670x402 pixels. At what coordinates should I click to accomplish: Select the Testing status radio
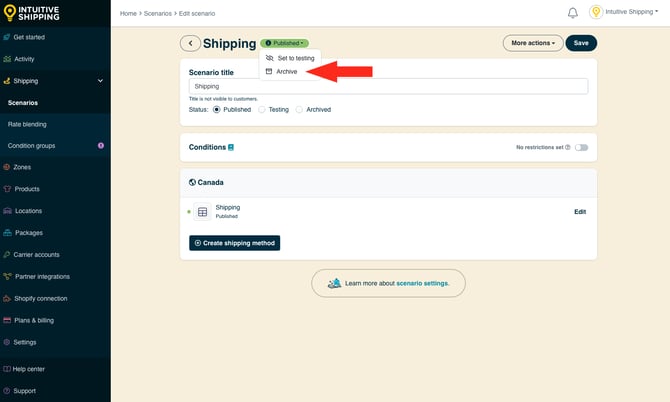pos(262,110)
